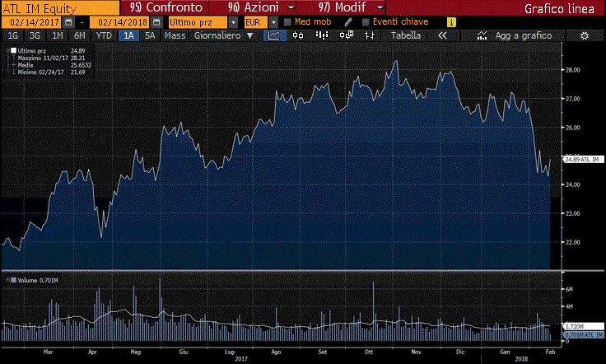Click the pencil icon next to Med mob
This screenshot has width=606, height=364.
click(348, 22)
